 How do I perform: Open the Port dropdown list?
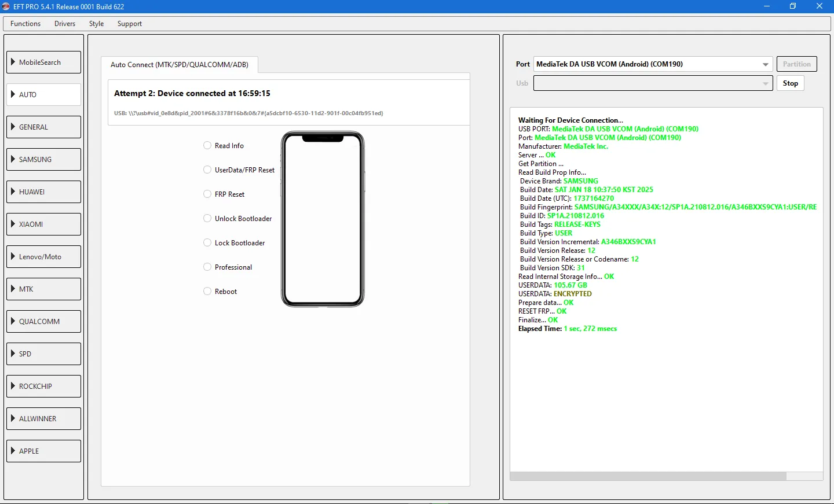[x=766, y=64]
